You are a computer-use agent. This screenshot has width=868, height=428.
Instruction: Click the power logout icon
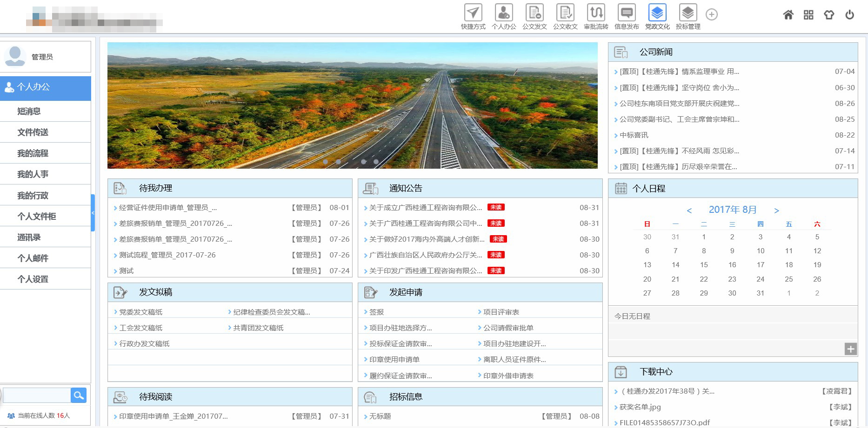(849, 15)
